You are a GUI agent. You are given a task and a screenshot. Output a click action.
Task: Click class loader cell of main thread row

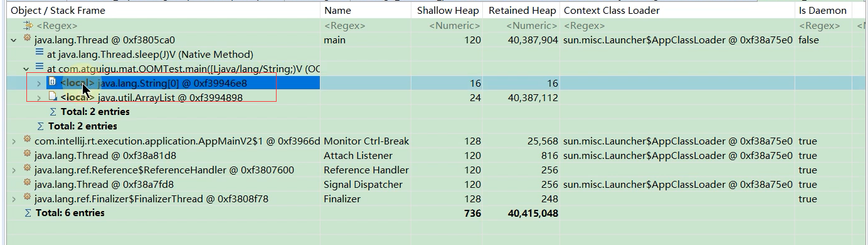[678, 40]
